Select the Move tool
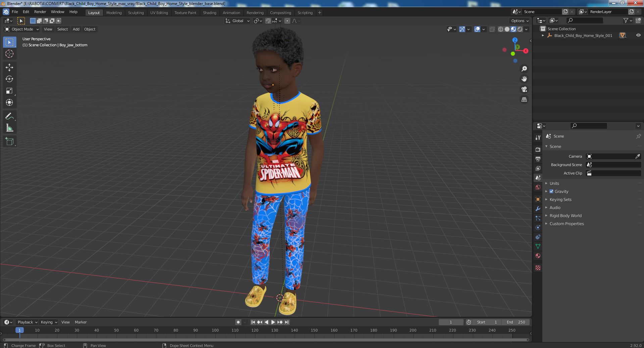644x348 pixels. (x=9, y=67)
